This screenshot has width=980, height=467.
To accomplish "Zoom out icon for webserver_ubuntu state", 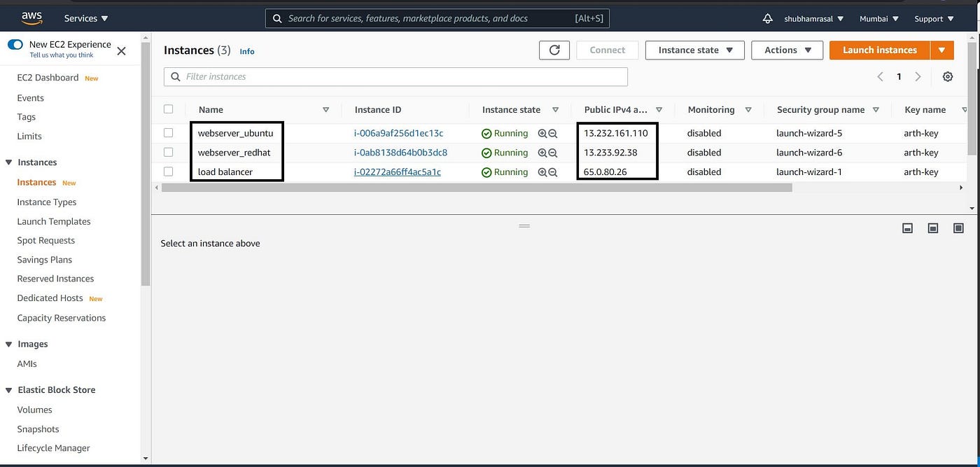I will 553,133.
